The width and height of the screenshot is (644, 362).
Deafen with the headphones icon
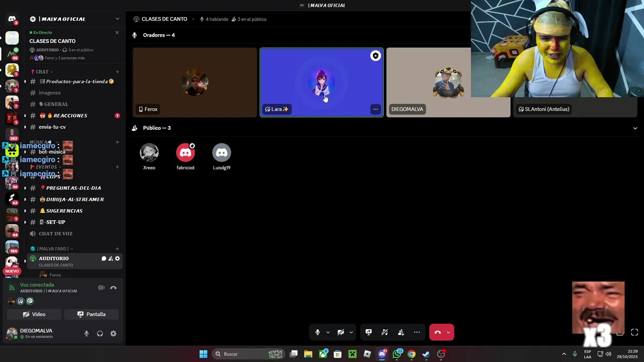click(x=100, y=333)
